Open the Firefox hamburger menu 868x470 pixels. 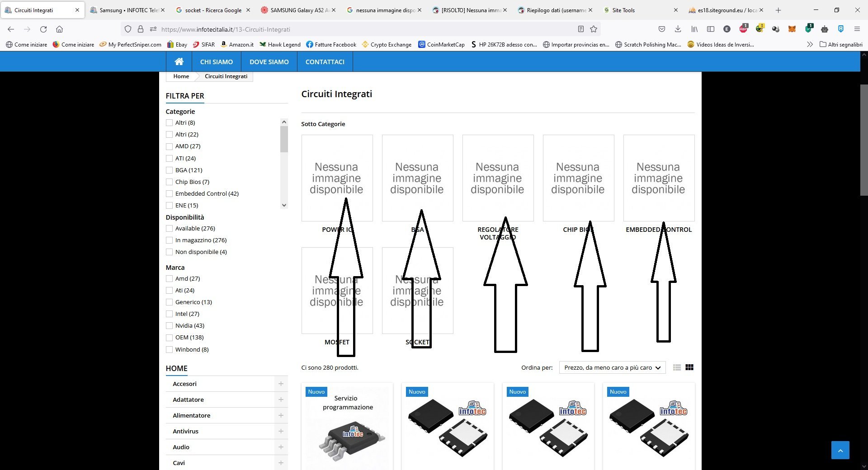click(857, 29)
